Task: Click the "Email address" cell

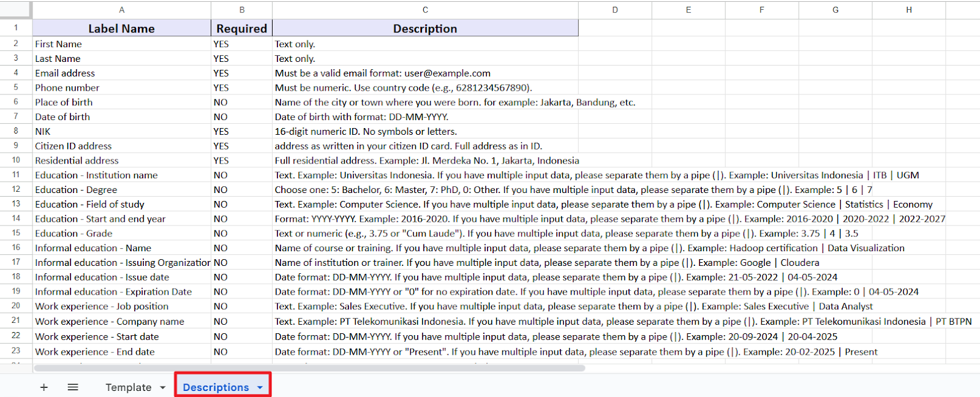Action: 121,73
